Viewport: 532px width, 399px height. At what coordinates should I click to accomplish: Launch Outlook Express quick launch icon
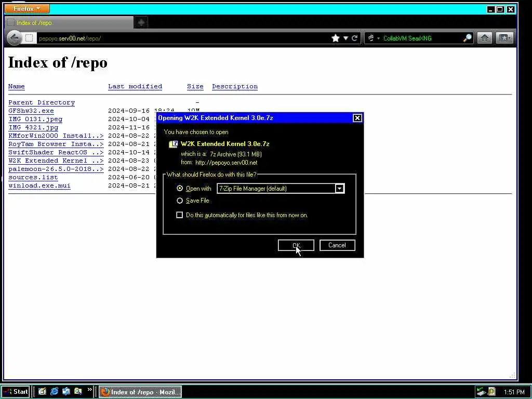66,392
